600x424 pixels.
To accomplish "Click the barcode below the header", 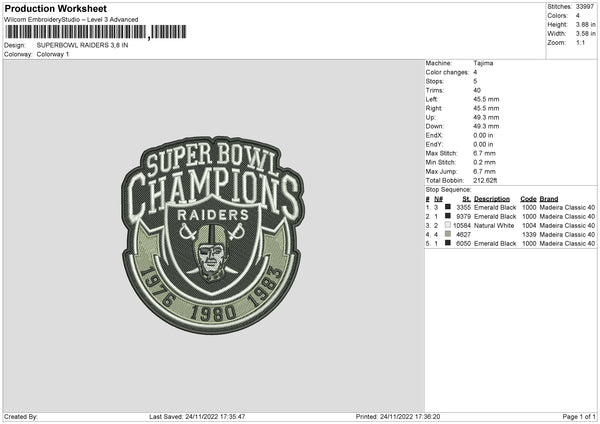I will 96,32.
